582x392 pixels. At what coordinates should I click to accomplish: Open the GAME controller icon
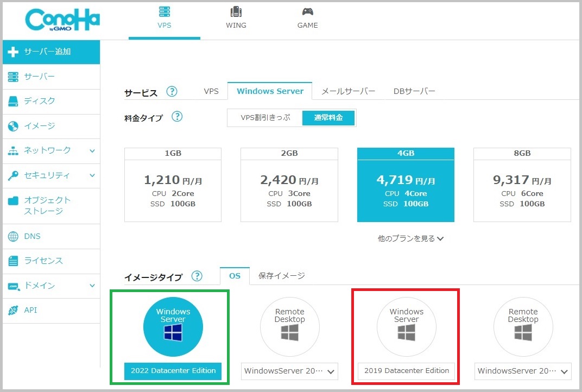(x=307, y=12)
